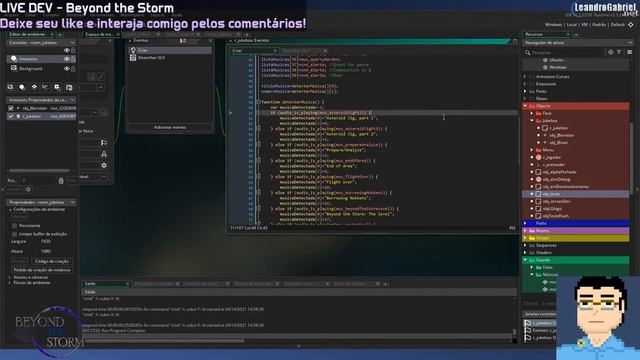This screenshot has height=360, width=640.
Task: Open asset browser filter settings gear icon
Action: (x=611, y=52)
